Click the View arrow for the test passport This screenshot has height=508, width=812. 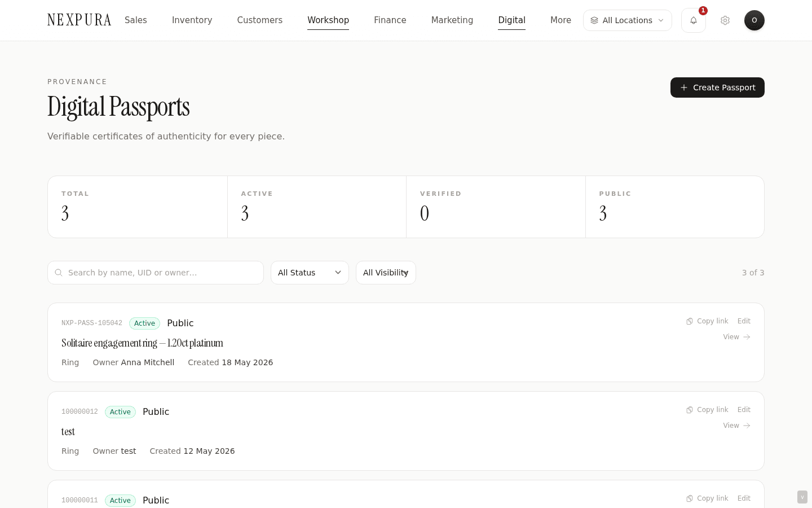747,426
